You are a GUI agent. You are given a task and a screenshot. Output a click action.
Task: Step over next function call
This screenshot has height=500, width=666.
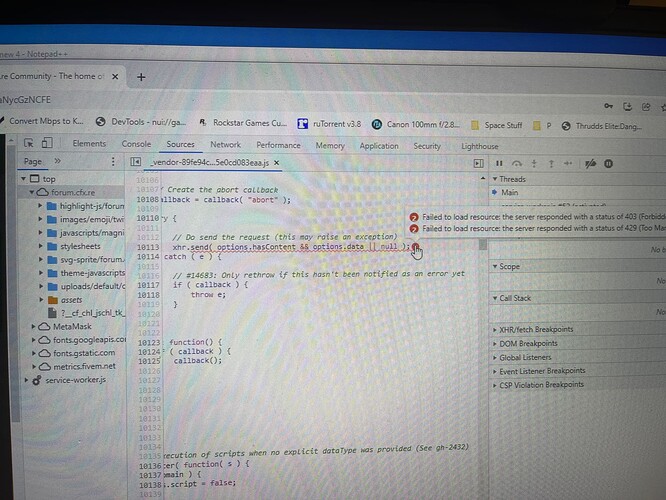[x=516, y=164]
